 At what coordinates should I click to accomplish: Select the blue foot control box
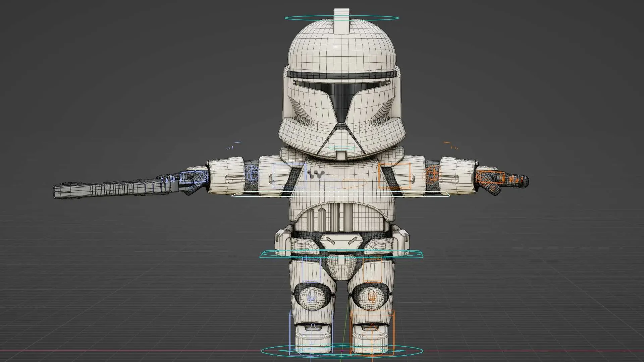coord(311,333)
